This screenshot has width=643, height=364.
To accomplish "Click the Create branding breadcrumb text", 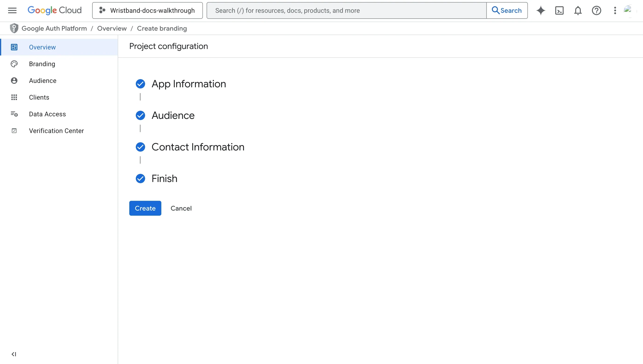I will [162, 29].
